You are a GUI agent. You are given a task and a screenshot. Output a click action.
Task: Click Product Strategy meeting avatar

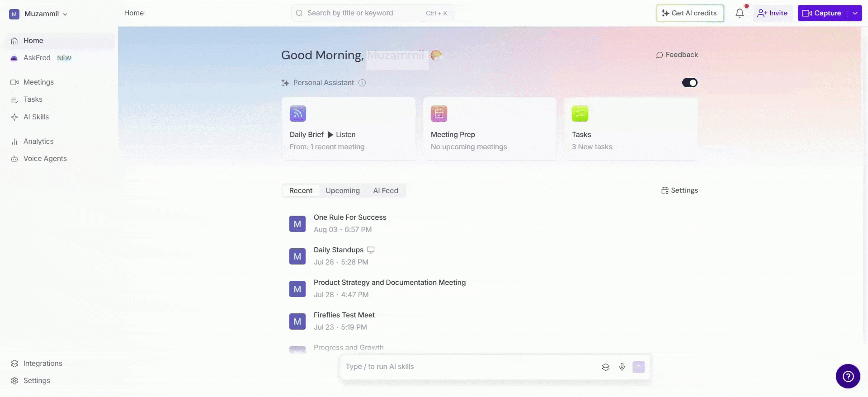(297, 289)
